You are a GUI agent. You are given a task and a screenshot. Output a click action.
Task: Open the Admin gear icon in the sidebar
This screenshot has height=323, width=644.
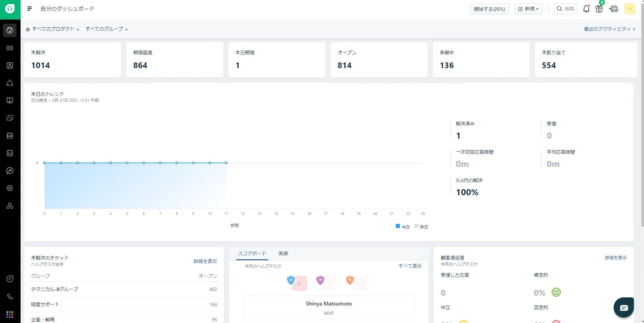10,188
